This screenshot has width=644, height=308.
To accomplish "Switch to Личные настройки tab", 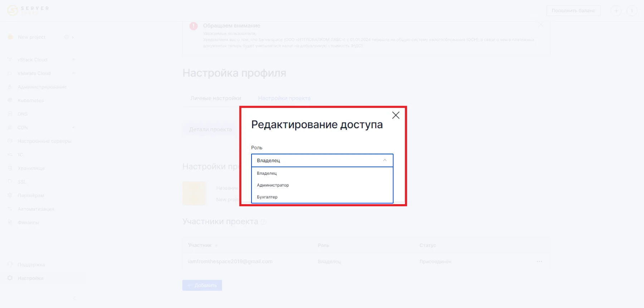I will tap(216, 98).
